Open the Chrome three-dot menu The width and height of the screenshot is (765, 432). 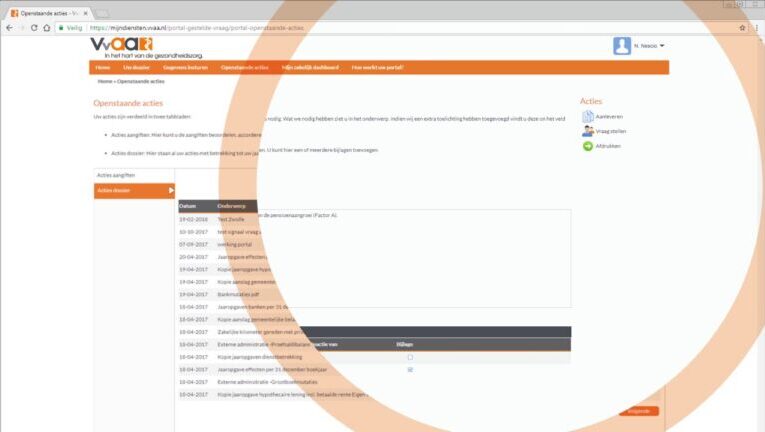click(757, 28)
